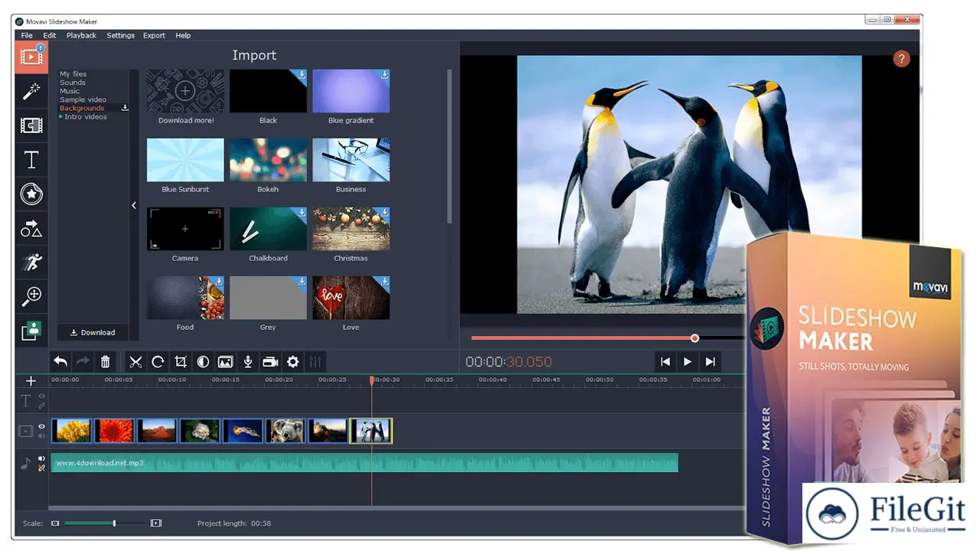
Task: Select Music in the import list
Action: (x=70, y=91)
